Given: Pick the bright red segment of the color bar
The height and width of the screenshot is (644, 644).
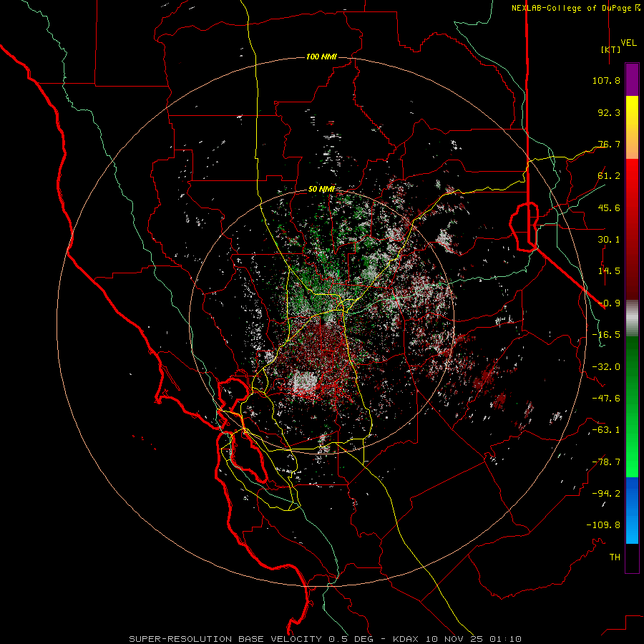Looking at the screenshot, I should pyautogui.click(x=632, y=181).
